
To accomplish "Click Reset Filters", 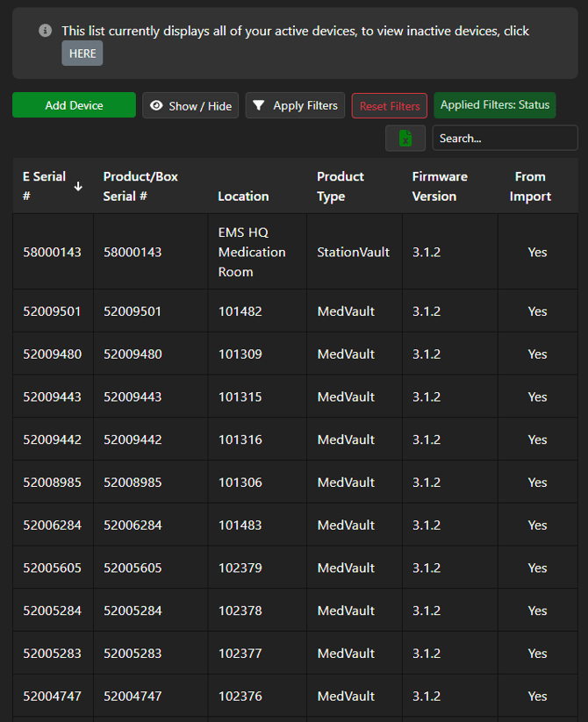I will [x=390, y=106].
